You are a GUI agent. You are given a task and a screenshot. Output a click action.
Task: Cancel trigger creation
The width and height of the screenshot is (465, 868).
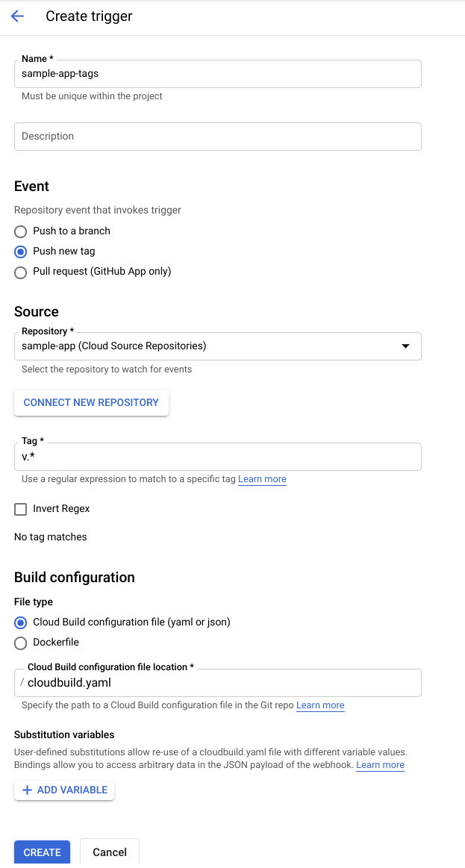110,852
